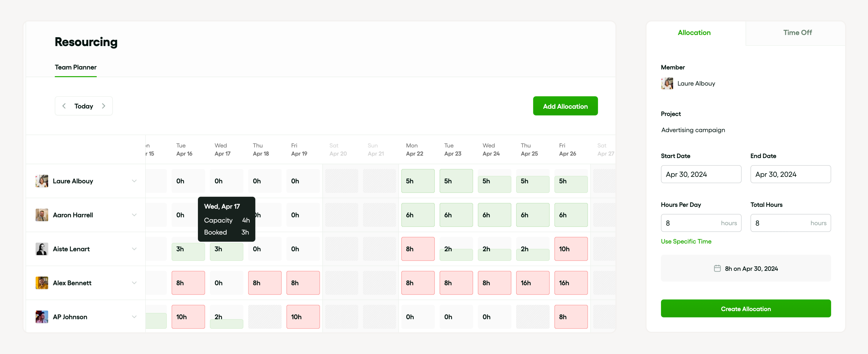
Task: Switch to the Time Off tab
Action: point(797,33)
